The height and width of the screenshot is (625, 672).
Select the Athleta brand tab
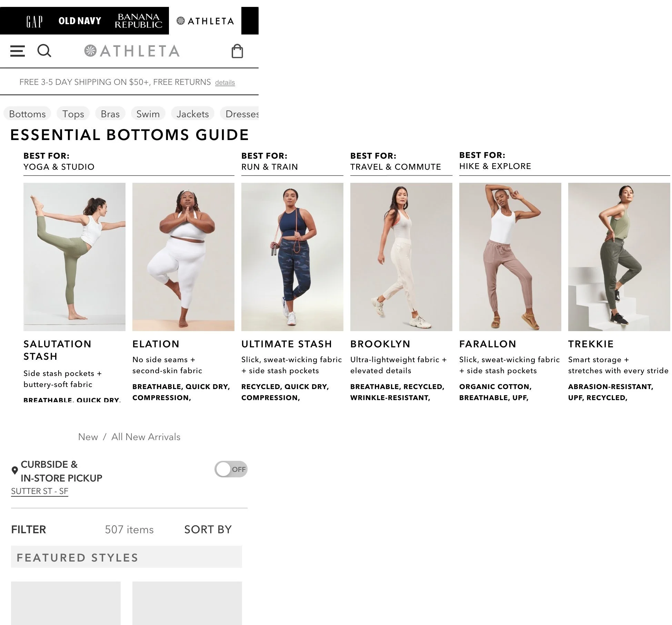coord(205,21)
